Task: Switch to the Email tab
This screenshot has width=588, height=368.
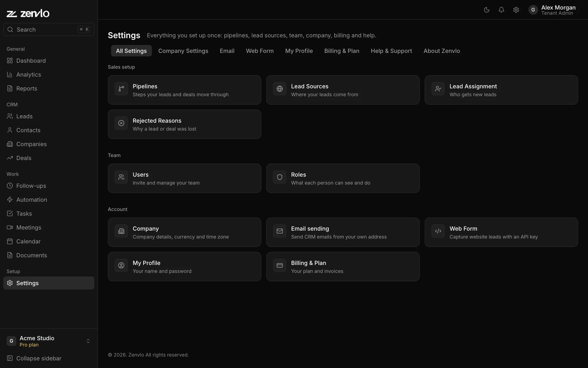Action: pyautogui.click(x=227, y=51)
